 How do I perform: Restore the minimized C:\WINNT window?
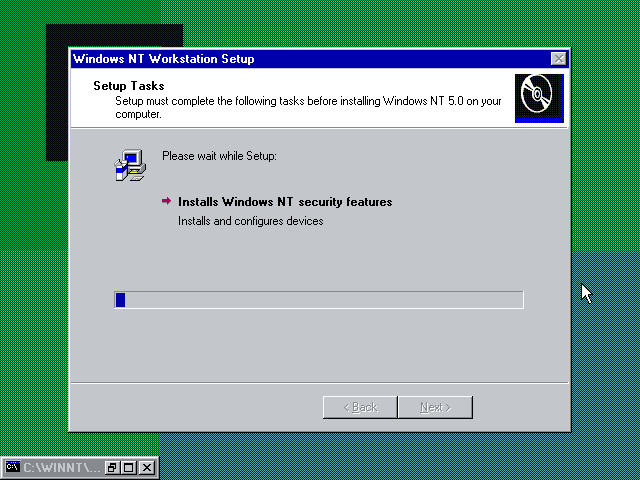coord(111,467)
